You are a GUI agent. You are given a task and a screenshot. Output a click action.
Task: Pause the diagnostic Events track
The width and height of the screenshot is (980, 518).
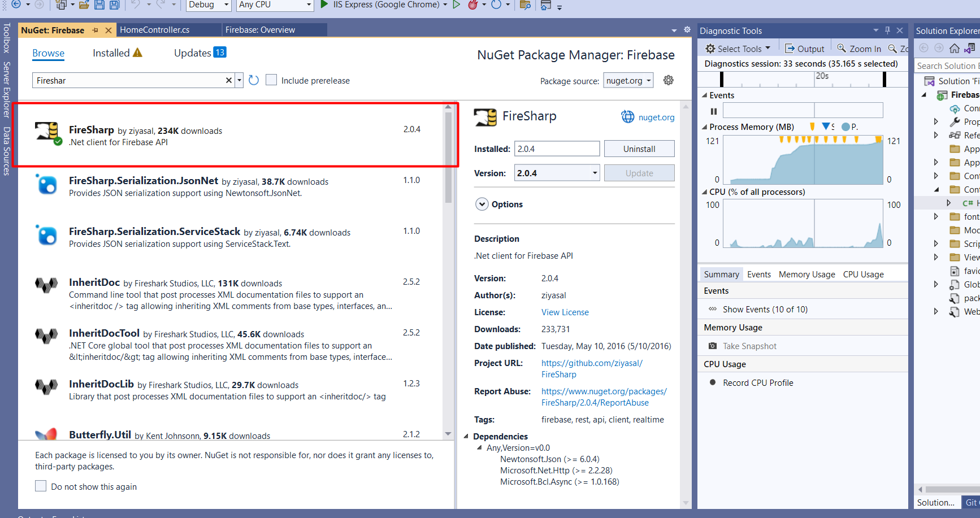pyautogui.click(x=714, y=111)
